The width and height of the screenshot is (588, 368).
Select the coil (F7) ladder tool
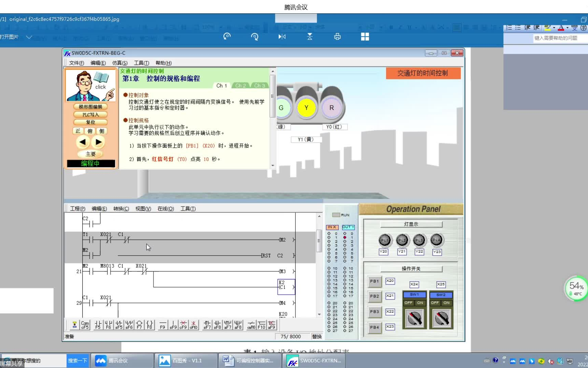139,325
